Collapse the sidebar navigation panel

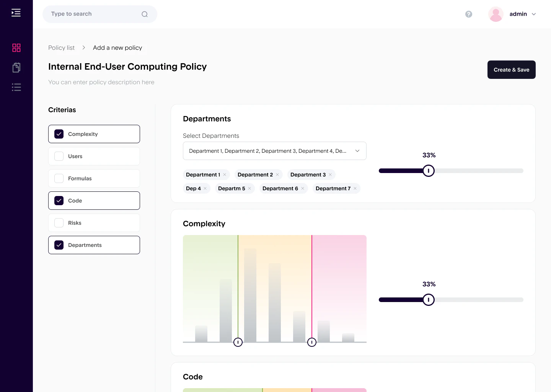point(16,12)
